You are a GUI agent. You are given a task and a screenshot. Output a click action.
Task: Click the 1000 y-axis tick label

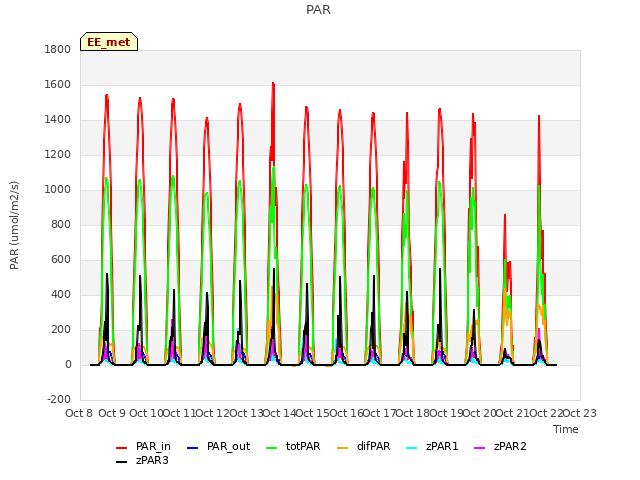click(58, 189)
